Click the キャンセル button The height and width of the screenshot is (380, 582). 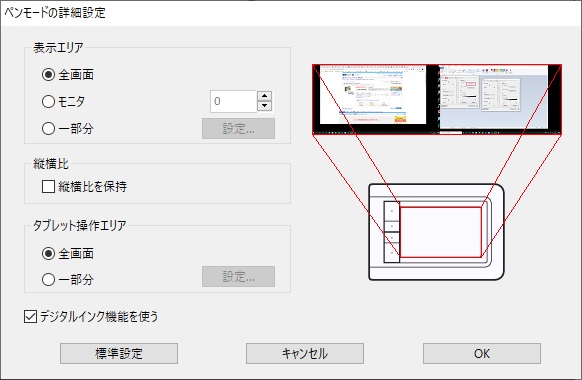coord(305,353)
